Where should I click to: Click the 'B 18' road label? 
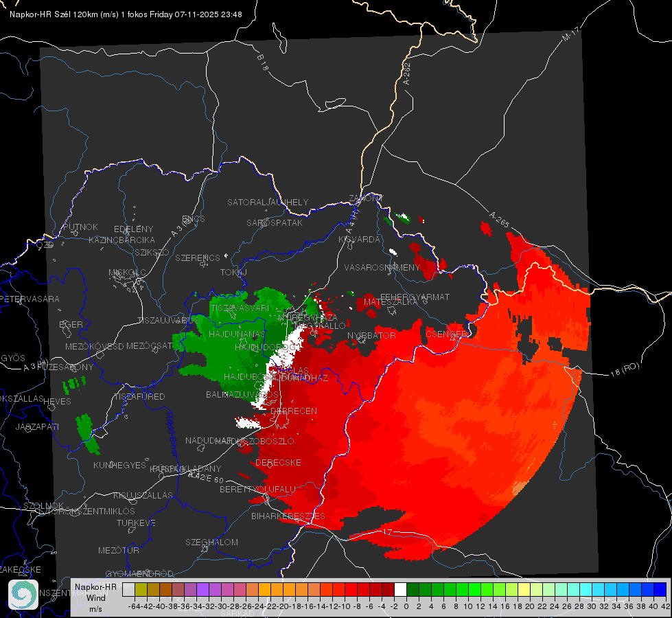[x=263, y=62]
